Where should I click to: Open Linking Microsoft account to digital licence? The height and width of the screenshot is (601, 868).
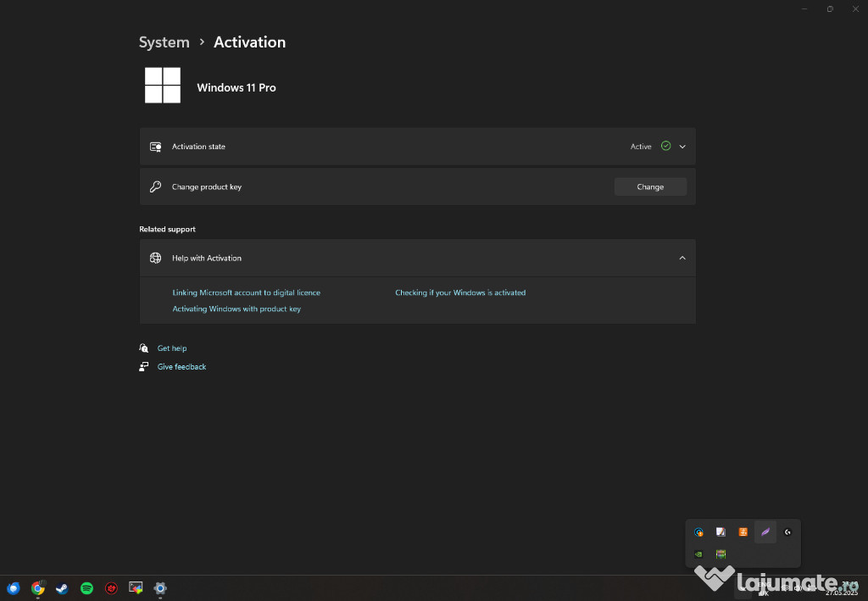point(247,292)
